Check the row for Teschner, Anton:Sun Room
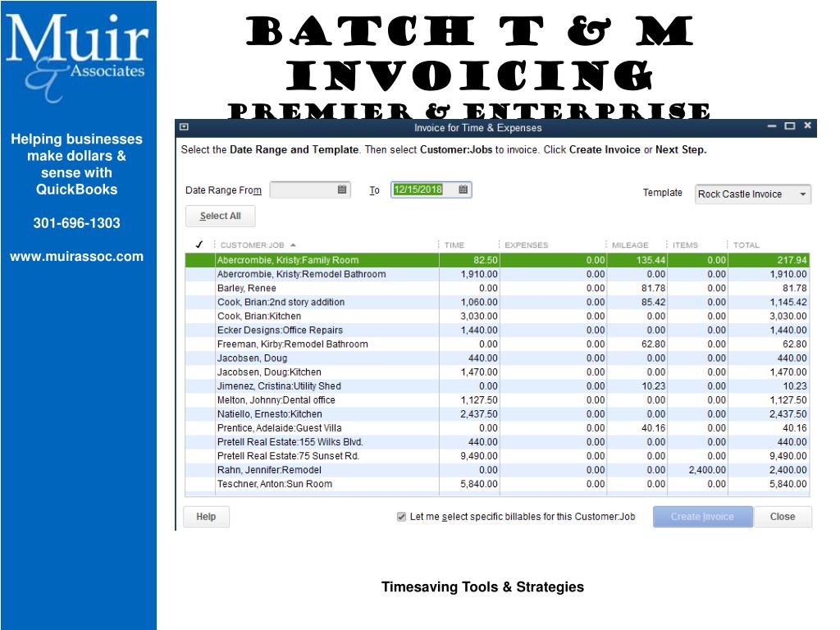Screen dimensions: 840x630 click(200, 484)
